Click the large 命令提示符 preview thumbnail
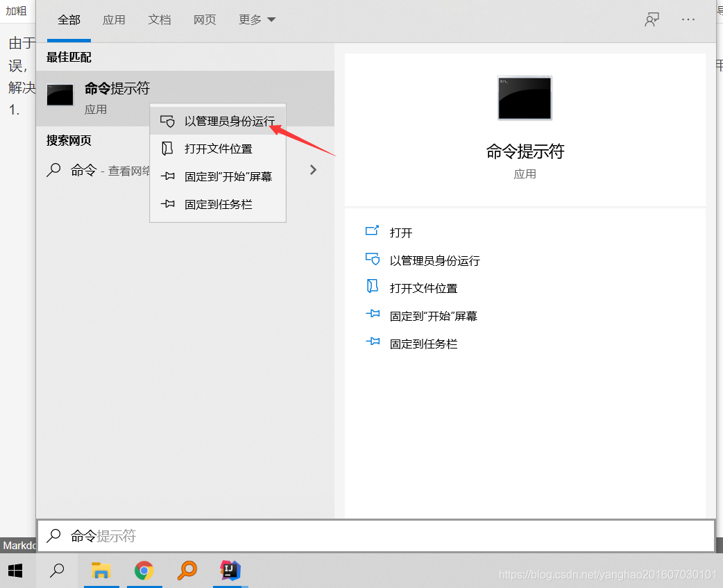The image size is (723, 588). coord(525,98)
